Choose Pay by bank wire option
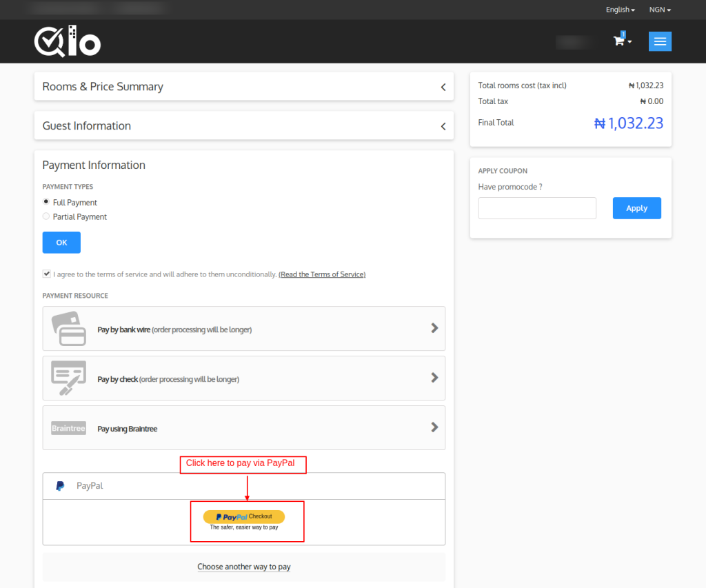Viewport: 706px width, 588px height. click(x=174, y=330)
